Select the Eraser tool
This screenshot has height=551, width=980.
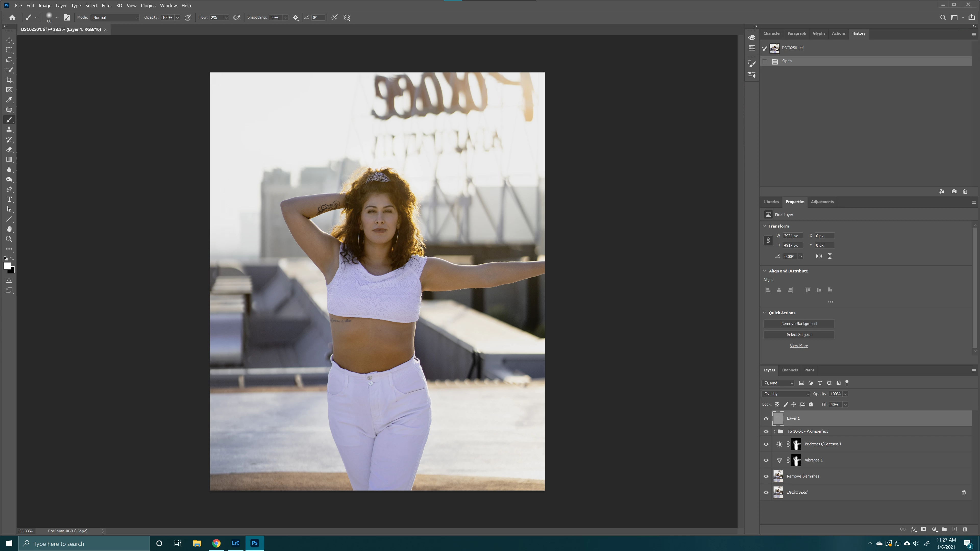(x=9, y=150)
